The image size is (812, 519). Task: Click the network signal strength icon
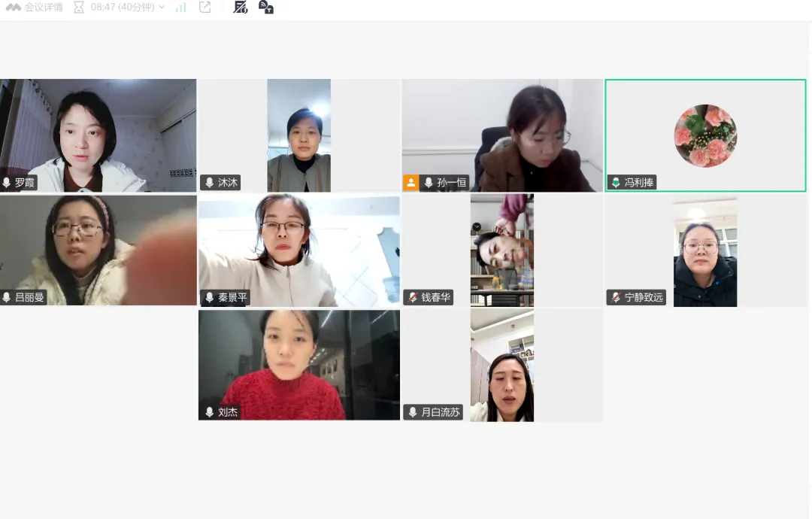tap(183, 8)
